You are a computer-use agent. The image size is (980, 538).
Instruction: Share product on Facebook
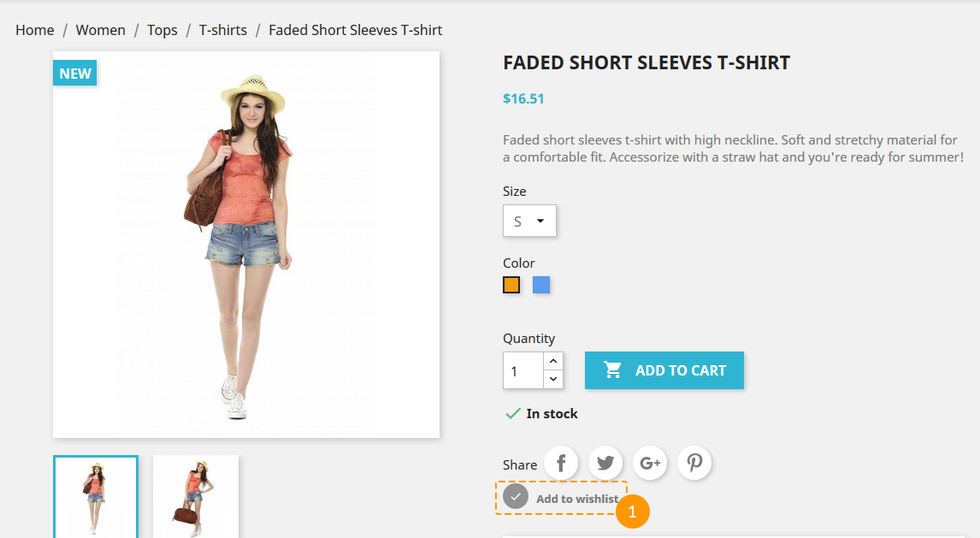[x=561, y=463]
